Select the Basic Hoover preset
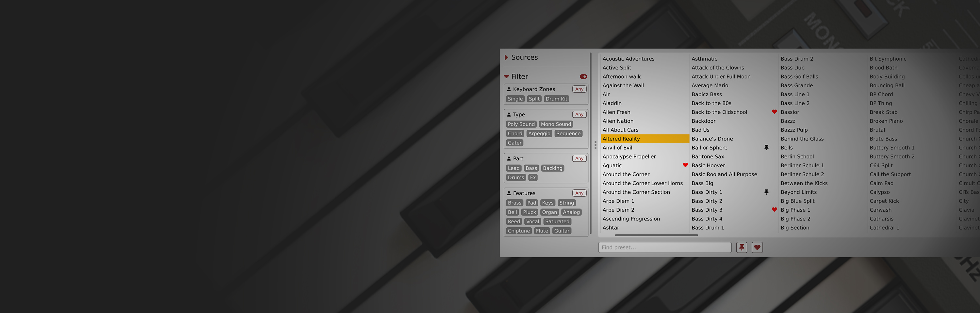Screen dimensions: 980x313 pyautogui.click(x=708, y=165)
